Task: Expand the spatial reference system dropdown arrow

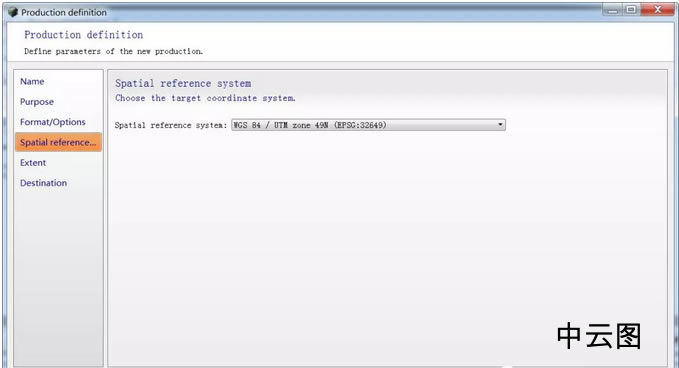Action: click(x=500, y=125)
